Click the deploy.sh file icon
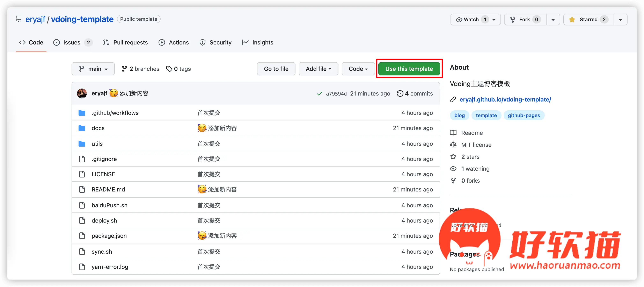 pos(82,220)
